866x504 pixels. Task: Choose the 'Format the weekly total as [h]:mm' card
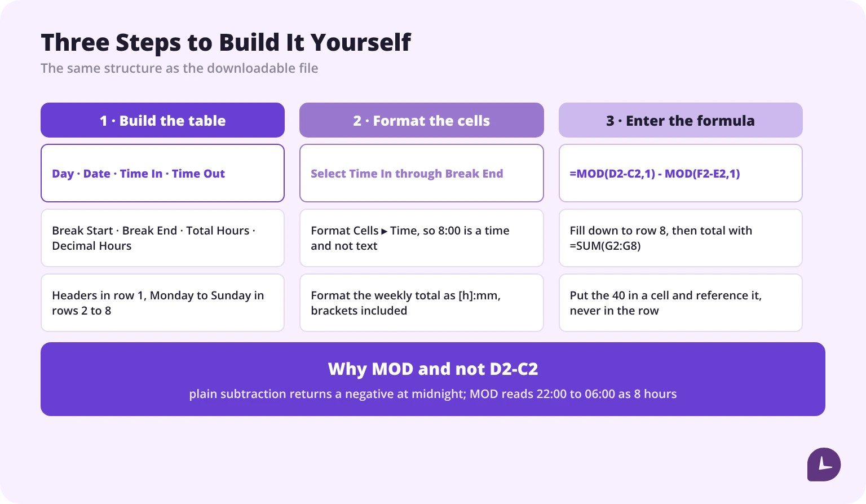tap(422, 303)
